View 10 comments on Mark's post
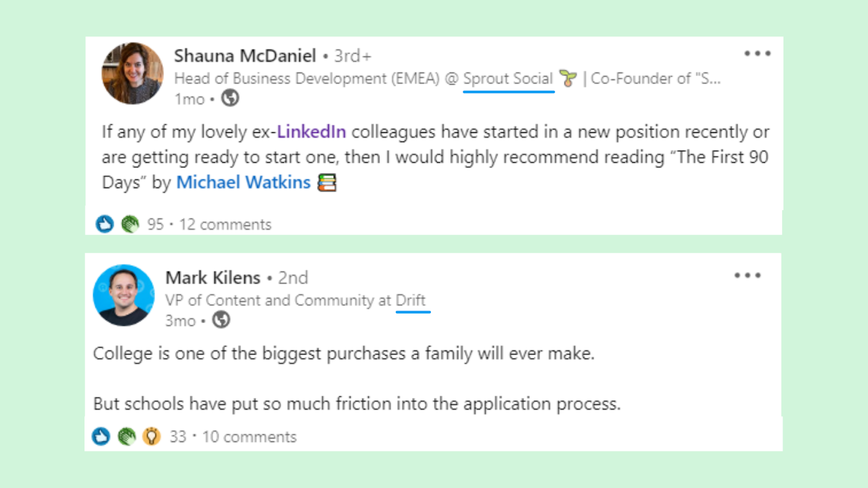 [x=250, y=436]
